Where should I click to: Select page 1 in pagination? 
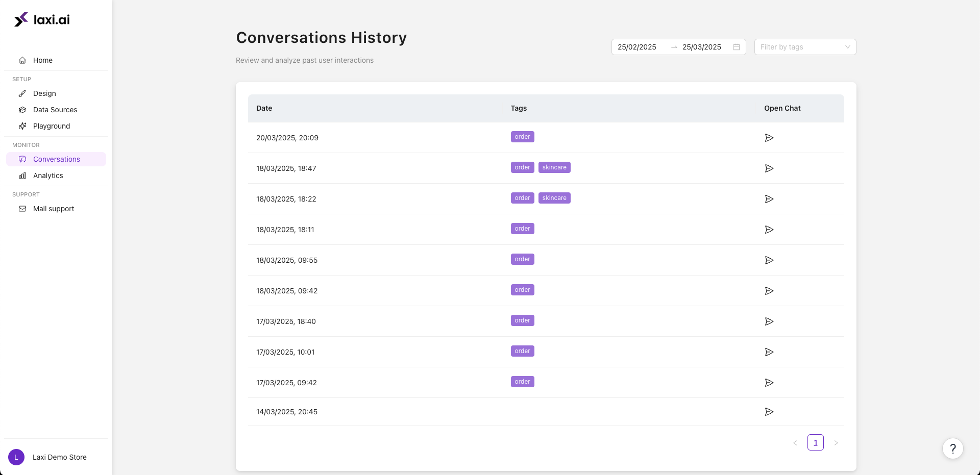815,442
